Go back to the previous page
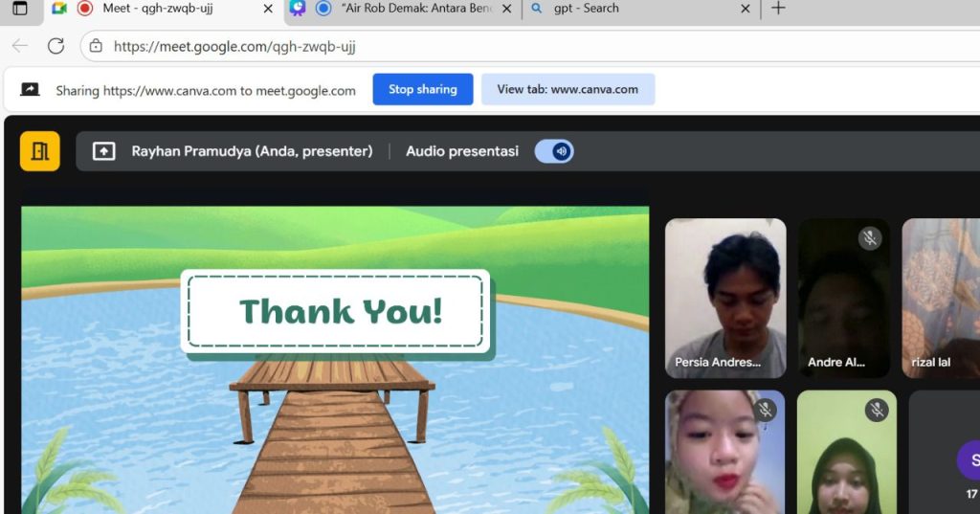Image resolution: width=980 pixels, height=514 pixels. (20, 46)
